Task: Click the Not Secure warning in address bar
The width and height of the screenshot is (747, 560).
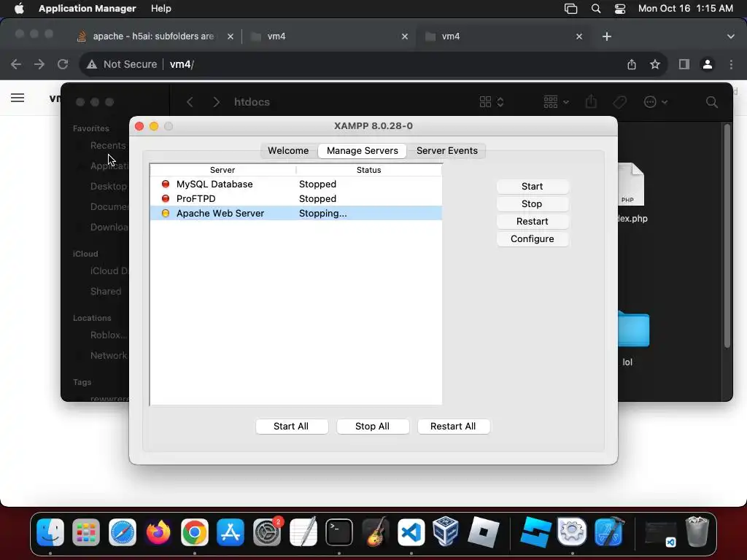Action: tap(122, 64)
